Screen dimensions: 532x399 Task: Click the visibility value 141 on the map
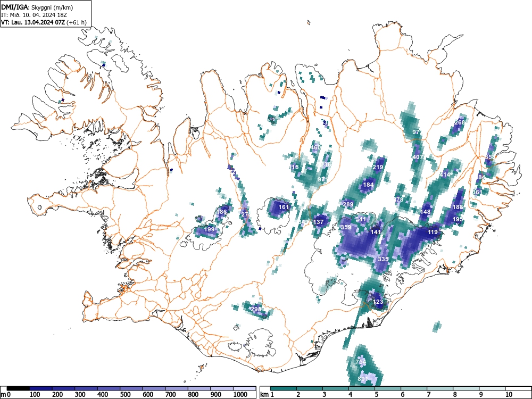[376, 232]
